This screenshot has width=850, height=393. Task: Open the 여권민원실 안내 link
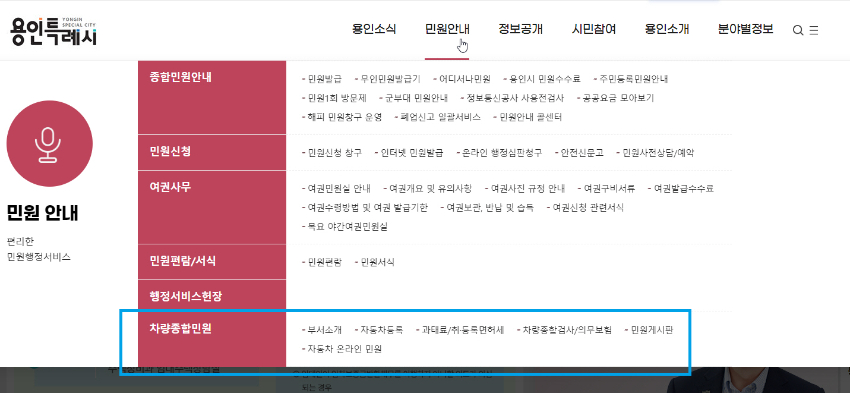[x=339, y=189]
